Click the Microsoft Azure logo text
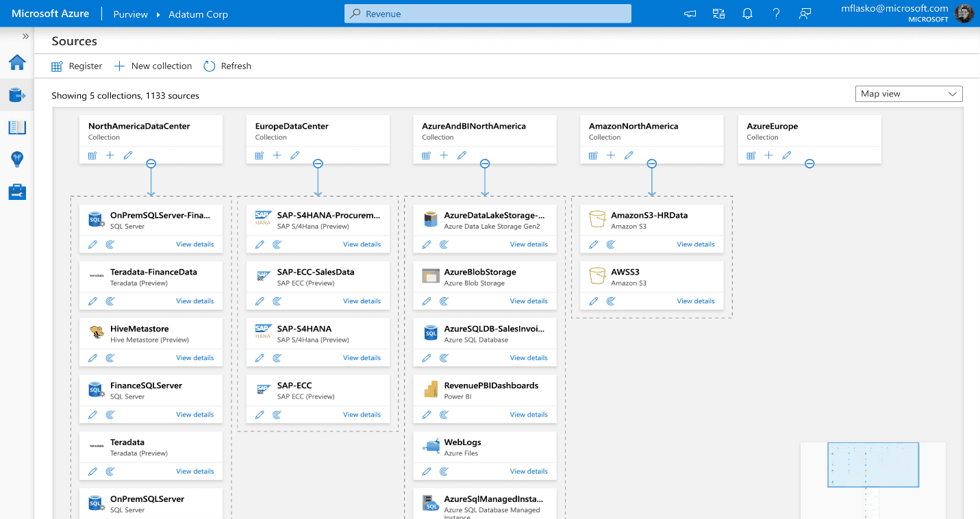The width and height of the screenshot is (980, 519). (x=51, y=14)
